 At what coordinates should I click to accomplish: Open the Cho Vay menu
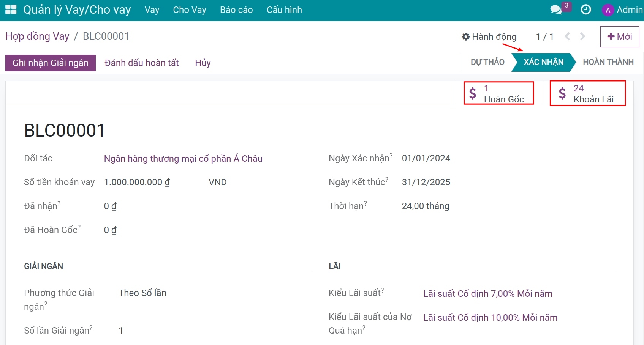[x=190, y=10]
